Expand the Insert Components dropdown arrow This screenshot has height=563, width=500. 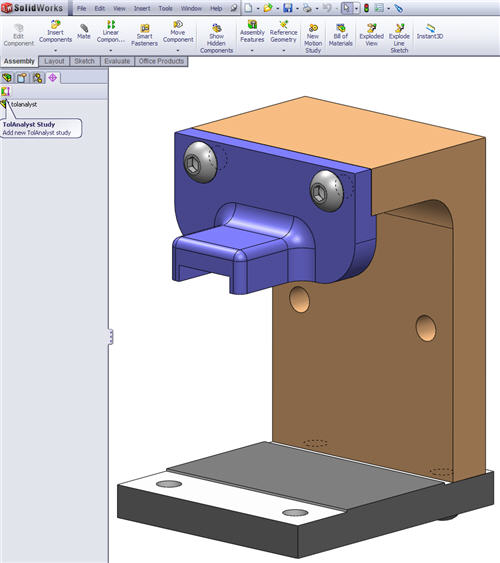(x=55, y=51)
